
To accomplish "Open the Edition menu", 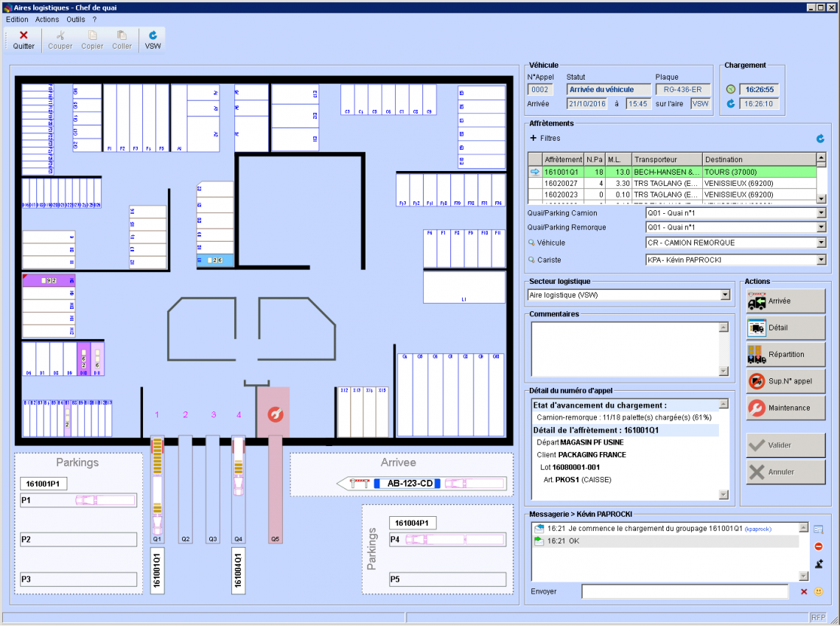I will point(16,19).
